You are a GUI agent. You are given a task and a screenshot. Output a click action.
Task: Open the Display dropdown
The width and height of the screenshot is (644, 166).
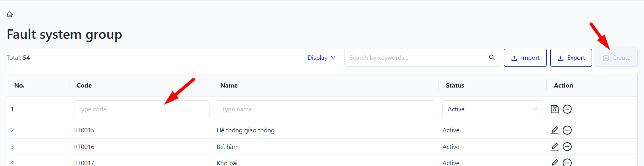[321, 57]
